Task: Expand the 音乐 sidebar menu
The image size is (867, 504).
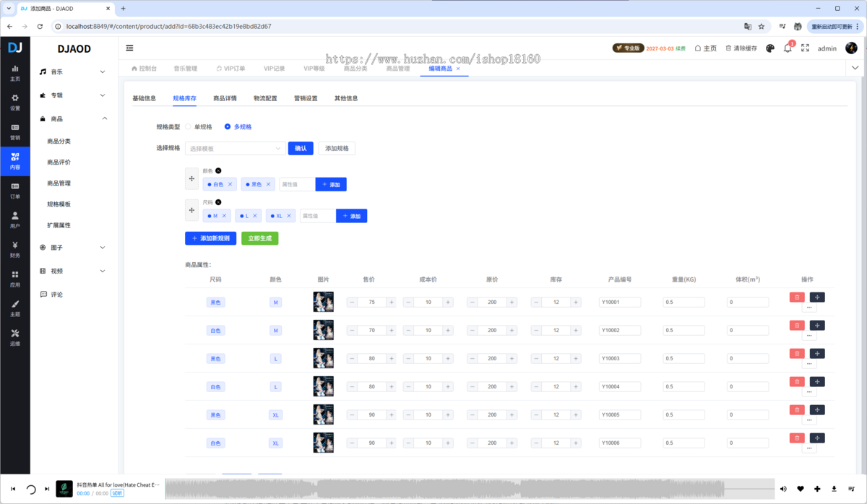Action: (74, 72)
